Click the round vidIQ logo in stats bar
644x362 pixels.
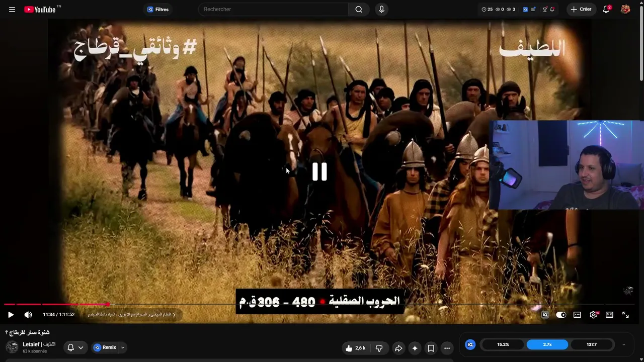pyautogui.click(x=470, y=344)
